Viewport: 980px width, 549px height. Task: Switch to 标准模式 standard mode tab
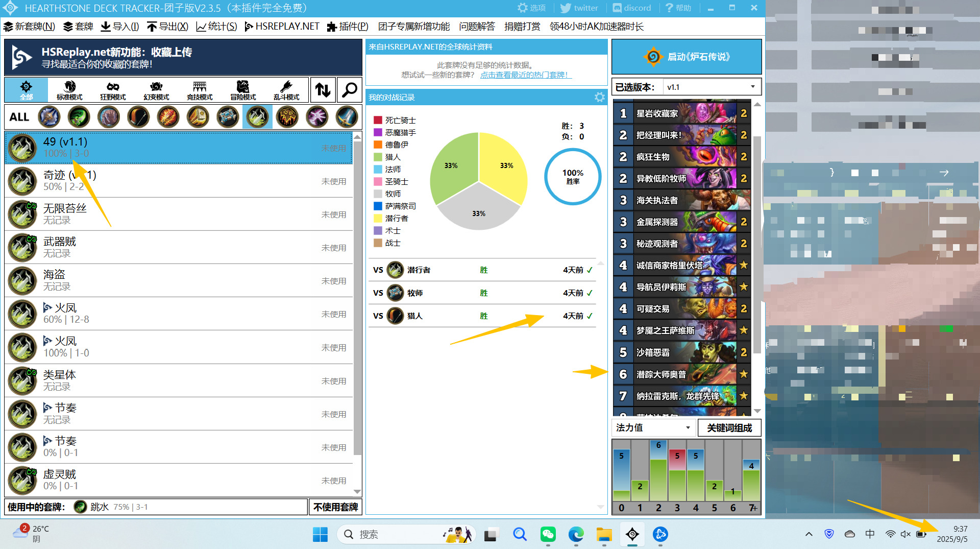click(x=69, y=90)
